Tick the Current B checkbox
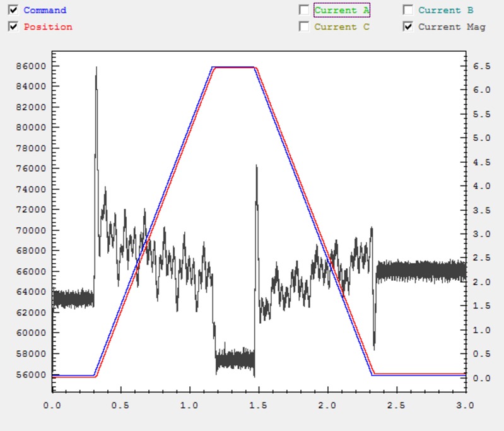The image size is (504, 431). coord(408,10)
